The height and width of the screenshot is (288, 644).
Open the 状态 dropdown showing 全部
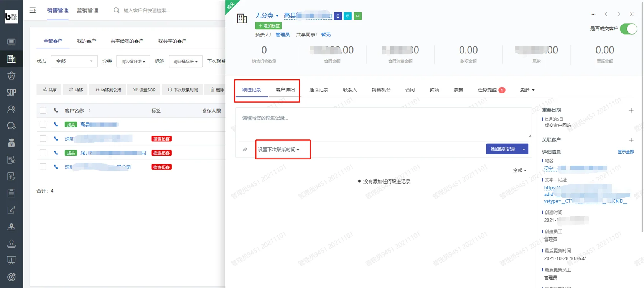pos(74,61)
